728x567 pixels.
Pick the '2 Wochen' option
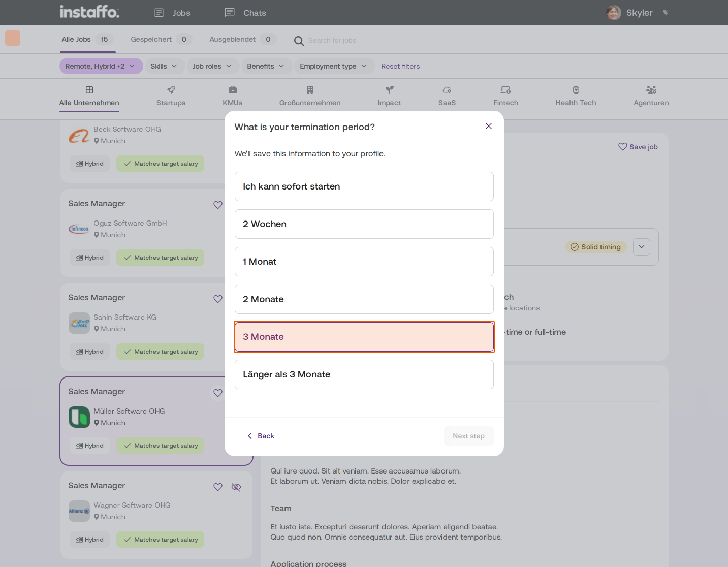(364, 224)
